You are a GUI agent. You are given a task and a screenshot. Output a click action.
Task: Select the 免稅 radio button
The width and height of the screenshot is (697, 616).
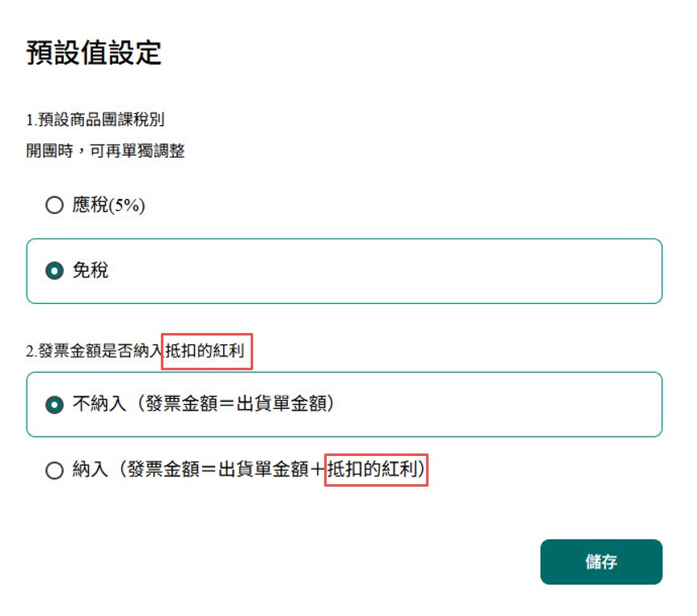(54, 271)
